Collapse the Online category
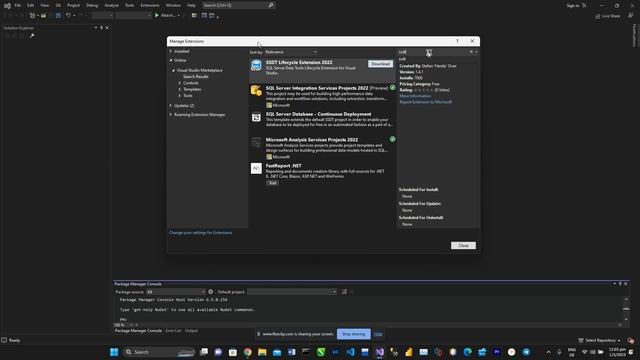640x360 pixels. point(171,60)
